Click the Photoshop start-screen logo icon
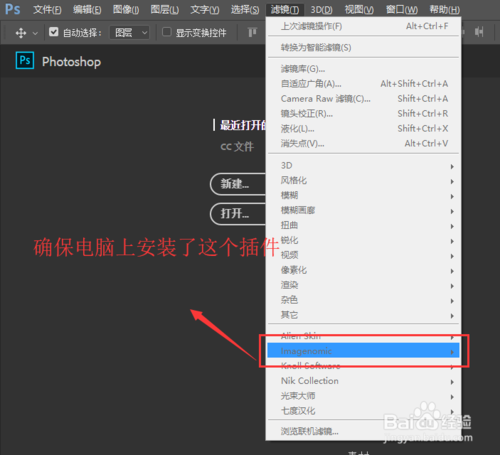This screenshot has height=455, width=500. point(25,60)
